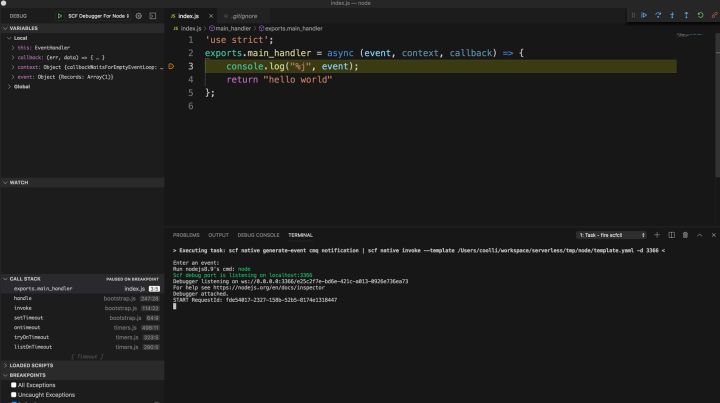Focus the terminal input cursor
720x403 pixels.
[174, 306]
